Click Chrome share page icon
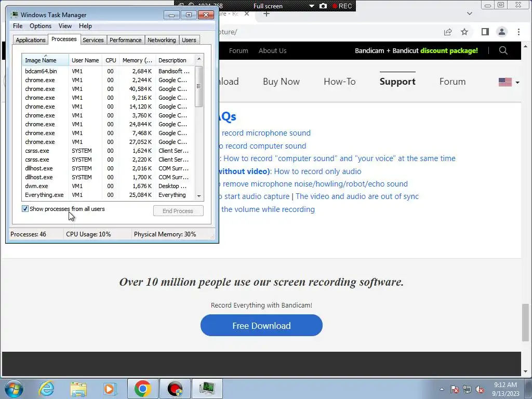Screen dimensions: 532x399 coord(448,32)
